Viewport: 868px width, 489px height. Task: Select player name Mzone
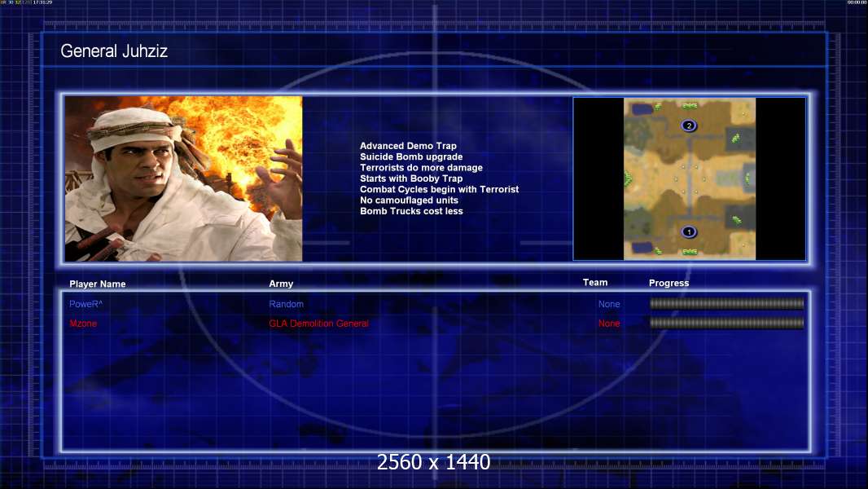83,324
